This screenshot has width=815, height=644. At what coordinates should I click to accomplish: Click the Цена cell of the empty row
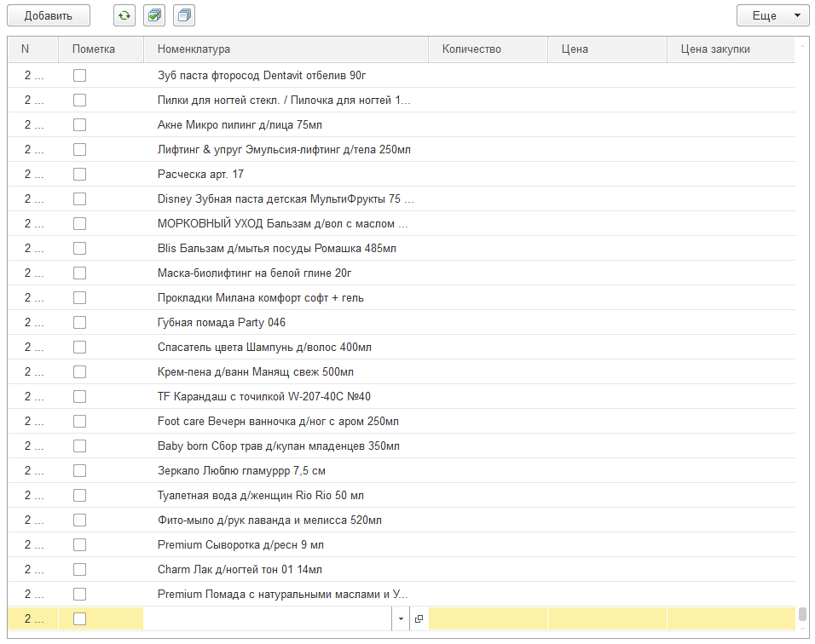[606, 619]
